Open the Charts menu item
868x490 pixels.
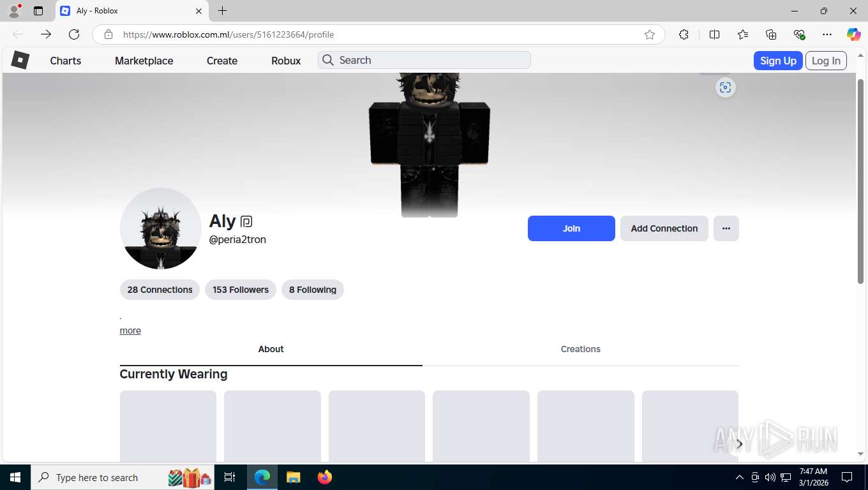click(x=66, y=61)
